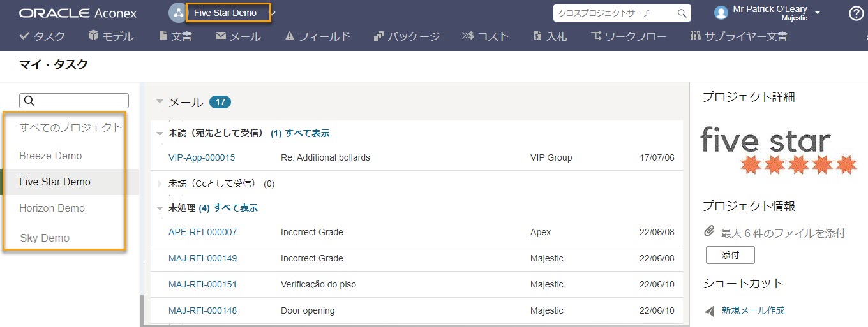Click Incorrect Grade in APE-RFI-000007 row
The image size is (868, 327).
click(x=312, y=232)
